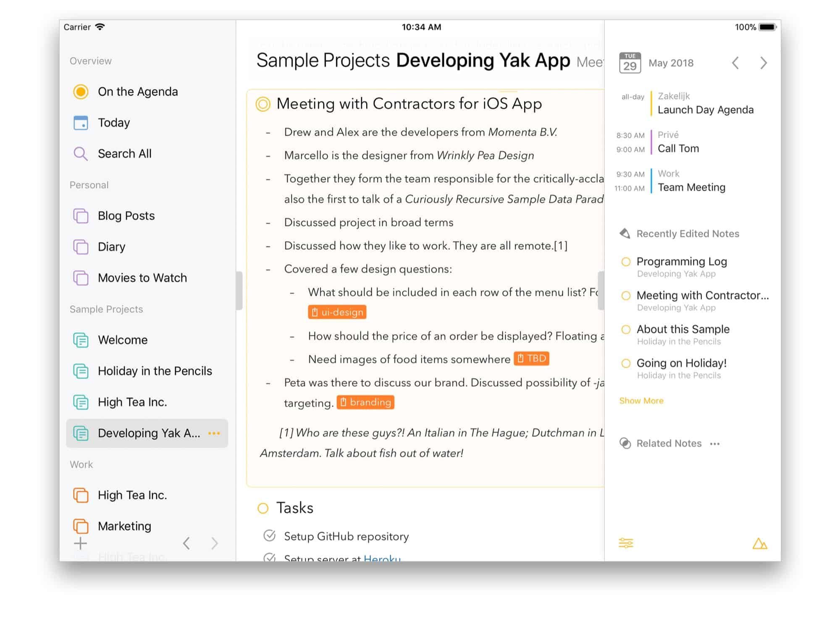The height and width of the screenshot is (617, 840).
Task: Select On the Agenda in the sidebar
Action: tap(137, 92)
